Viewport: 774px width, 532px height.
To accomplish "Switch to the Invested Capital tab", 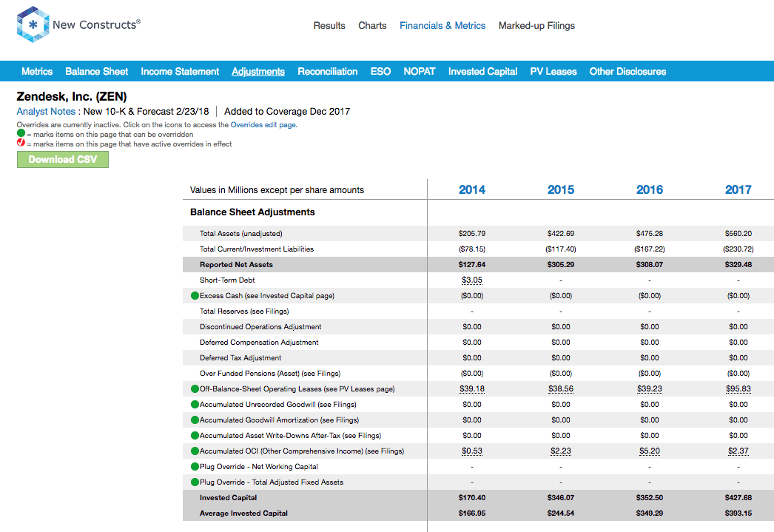I will point(482,72).
